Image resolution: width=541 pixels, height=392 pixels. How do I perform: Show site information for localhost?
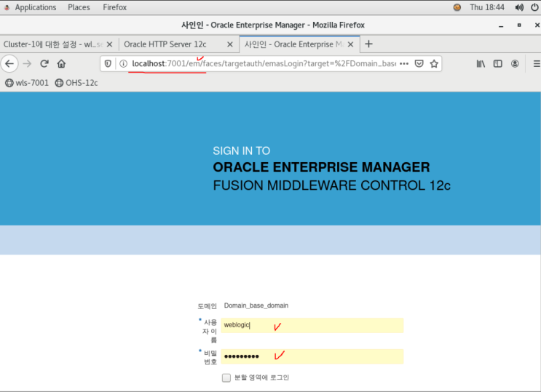(123, 64)
